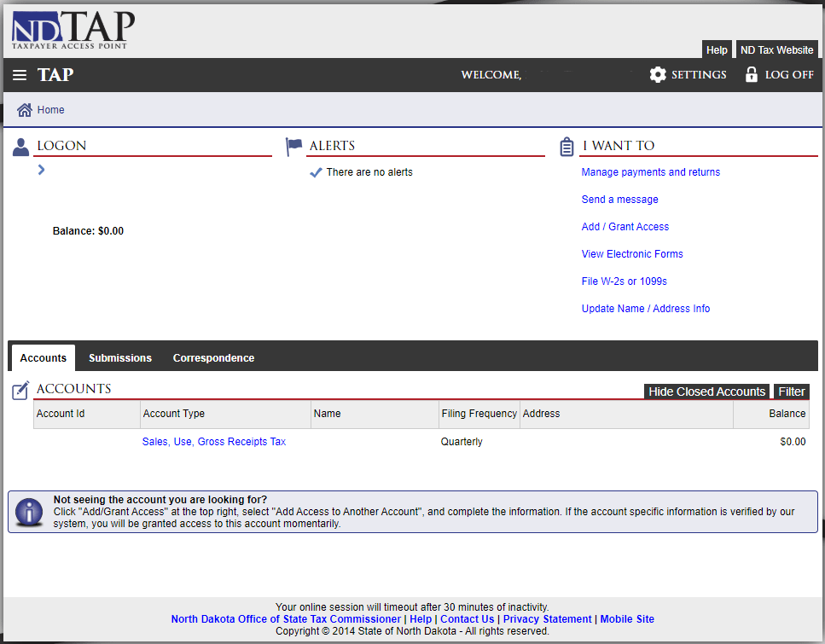
Task: Click the Home house icon
Action: pos(24,110)
